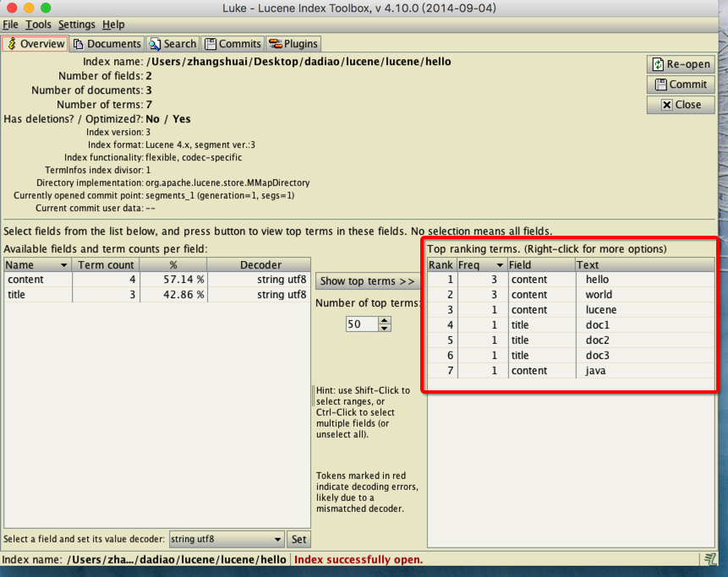The height and width of the screenshot is (577, 728).
Task: Open the value decoder combo box
Action: tap(226, 539)
